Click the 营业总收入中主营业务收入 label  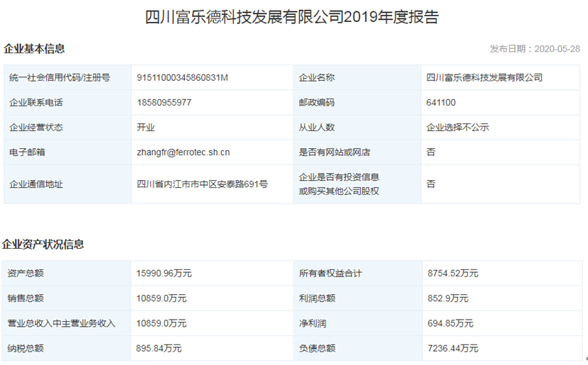click(x=61, y=323)
